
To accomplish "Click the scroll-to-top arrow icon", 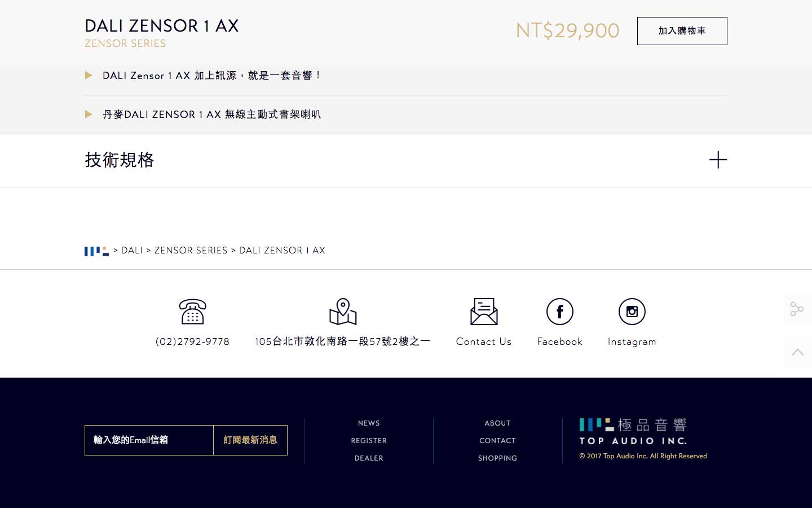I will pos(797,352).
